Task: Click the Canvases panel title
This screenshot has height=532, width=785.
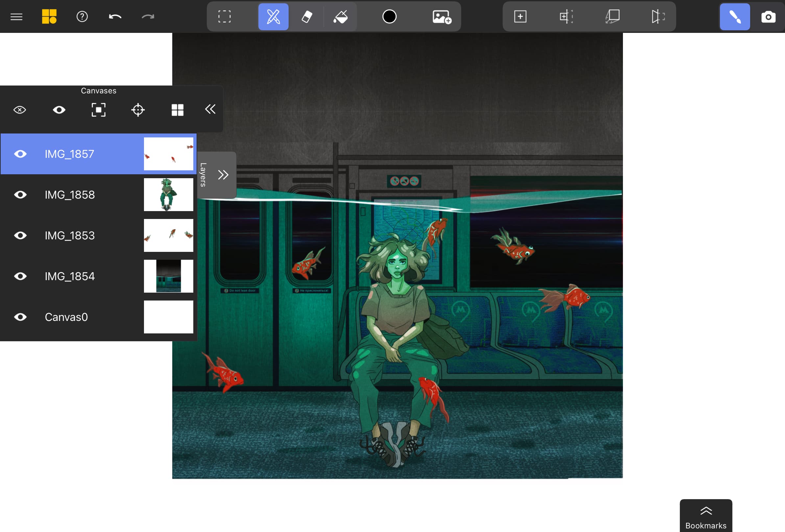Action: (98, 91)
